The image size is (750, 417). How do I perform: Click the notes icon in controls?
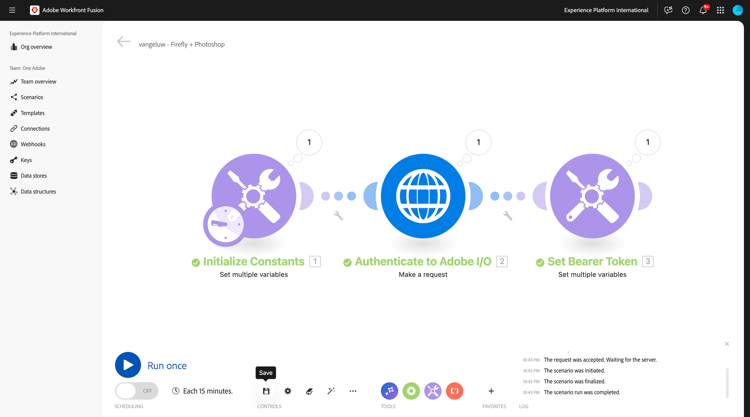click(309, 391)
